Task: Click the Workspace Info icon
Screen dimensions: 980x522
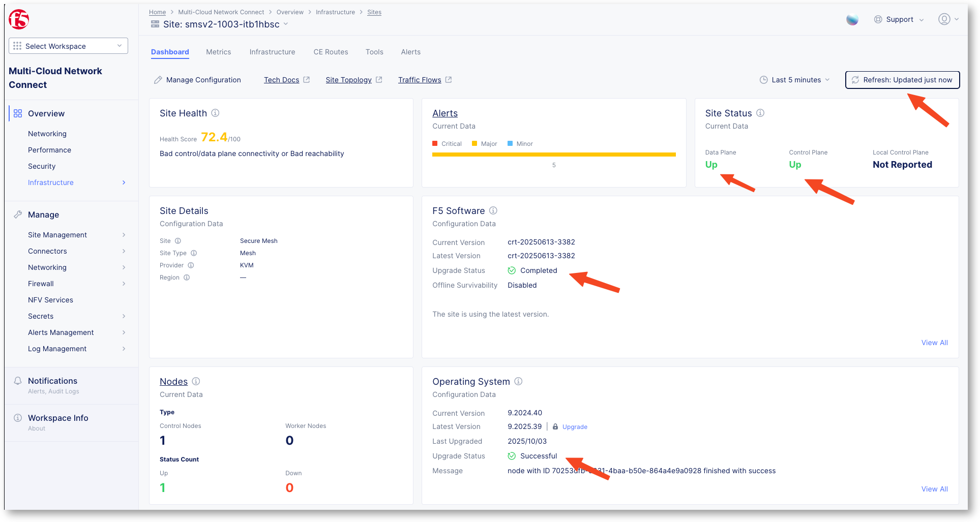Action: [18, 418]
